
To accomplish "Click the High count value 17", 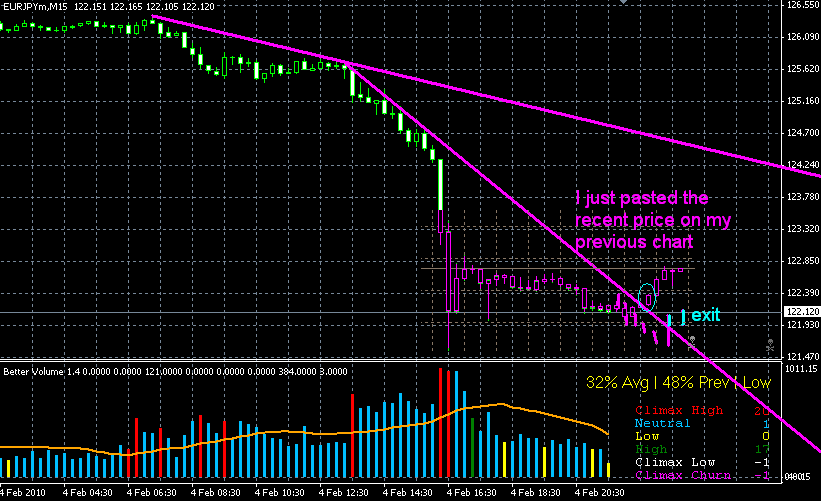I will coord(762,449).
